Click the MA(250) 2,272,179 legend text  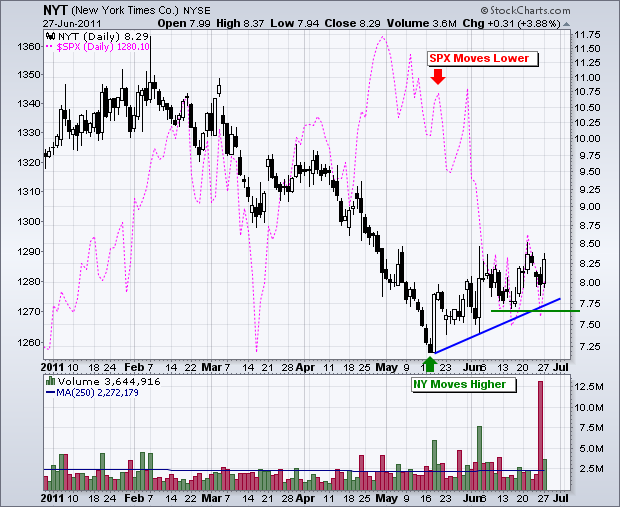click(x=97, y=393)
